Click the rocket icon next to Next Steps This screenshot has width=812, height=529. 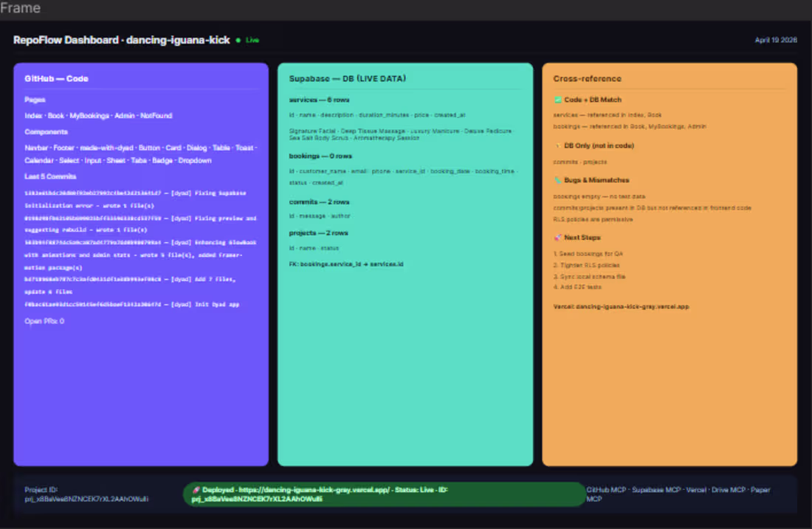click(557, 237)
